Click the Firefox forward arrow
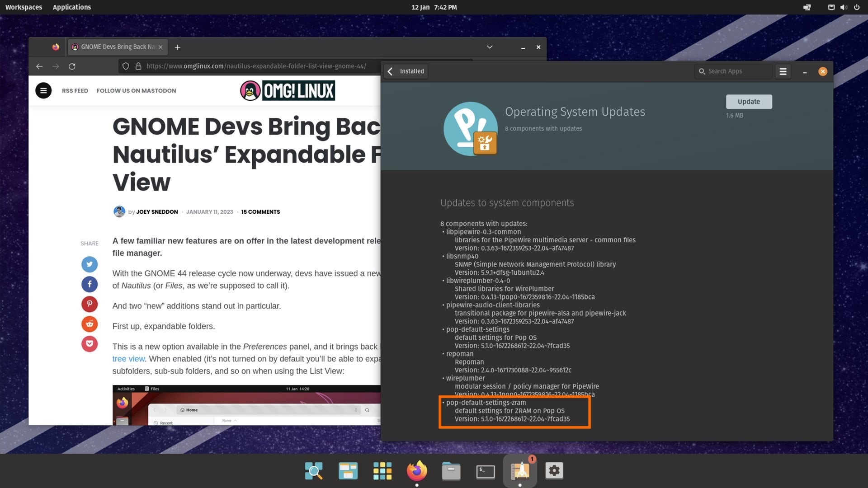The height and width of the screenshot is (488, 868). click(56, 66)
